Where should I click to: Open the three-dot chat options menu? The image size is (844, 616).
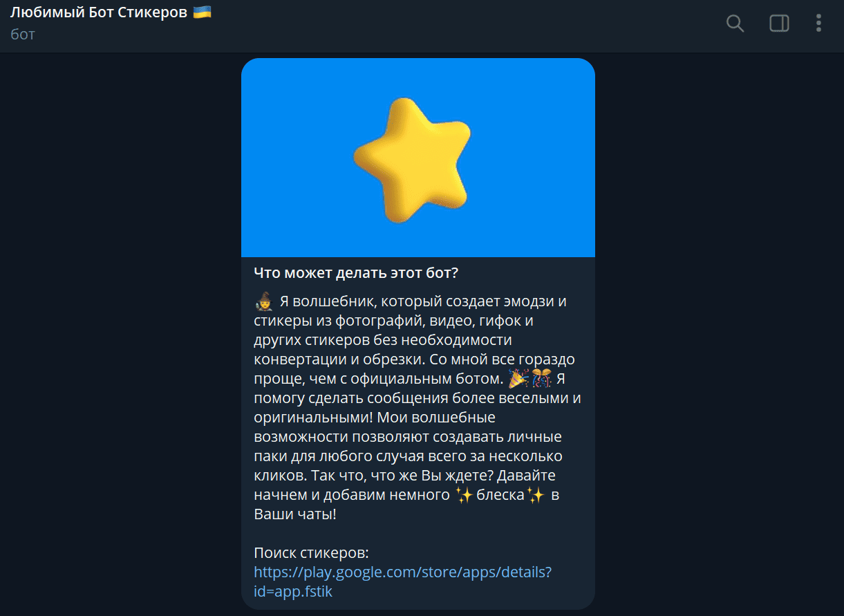point(818,23)
